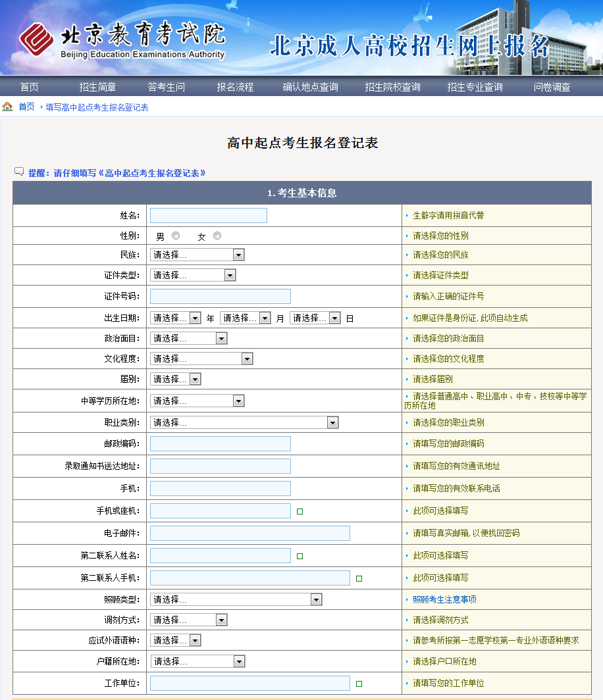Open the 届别 dropdown

click(x=176, y=379)
